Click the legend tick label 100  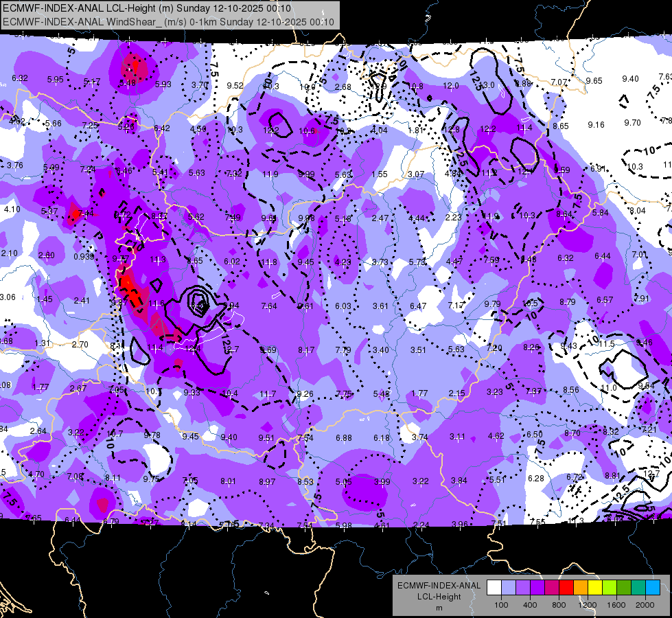coord(501,605)
